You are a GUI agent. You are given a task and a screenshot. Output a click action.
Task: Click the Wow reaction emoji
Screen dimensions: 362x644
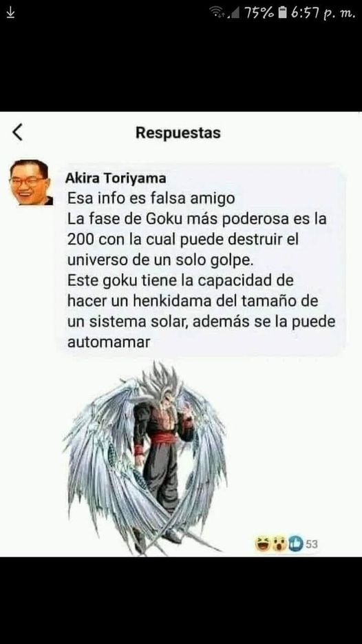click(x=279, y=544)
